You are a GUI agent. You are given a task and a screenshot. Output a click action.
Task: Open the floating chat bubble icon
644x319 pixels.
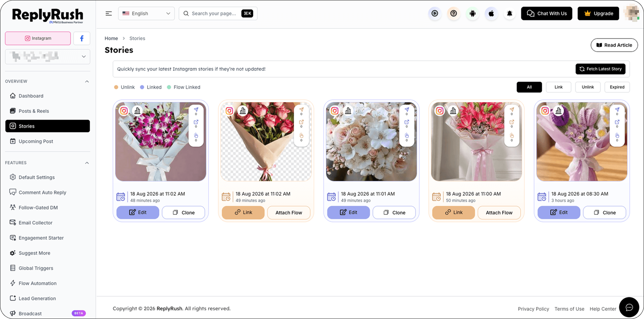pos(629,307)
